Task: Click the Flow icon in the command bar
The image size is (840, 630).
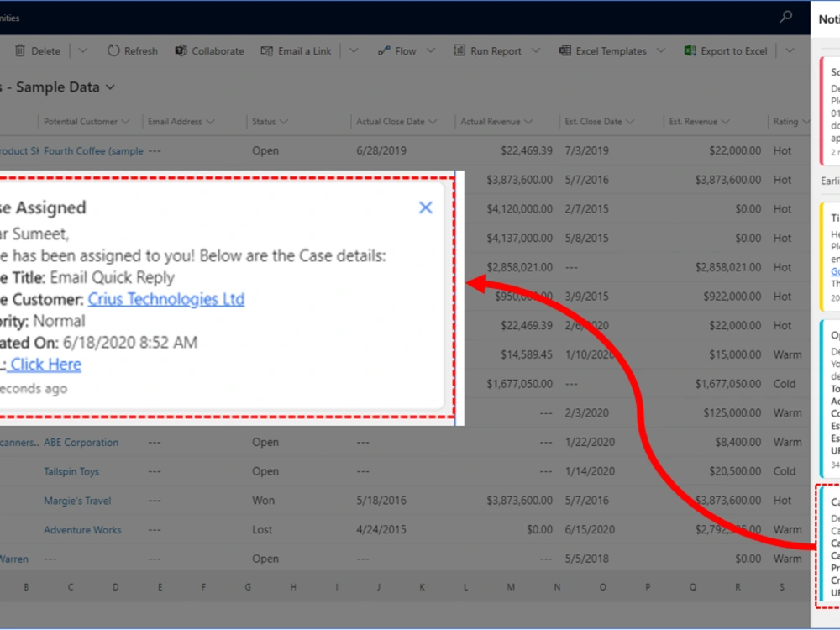Action: coord(385,50)
